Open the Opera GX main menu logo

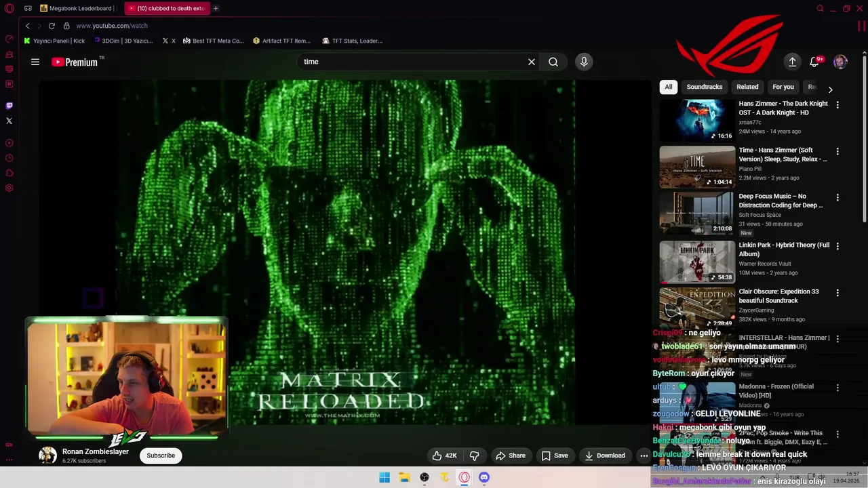[x=9, y=8]
